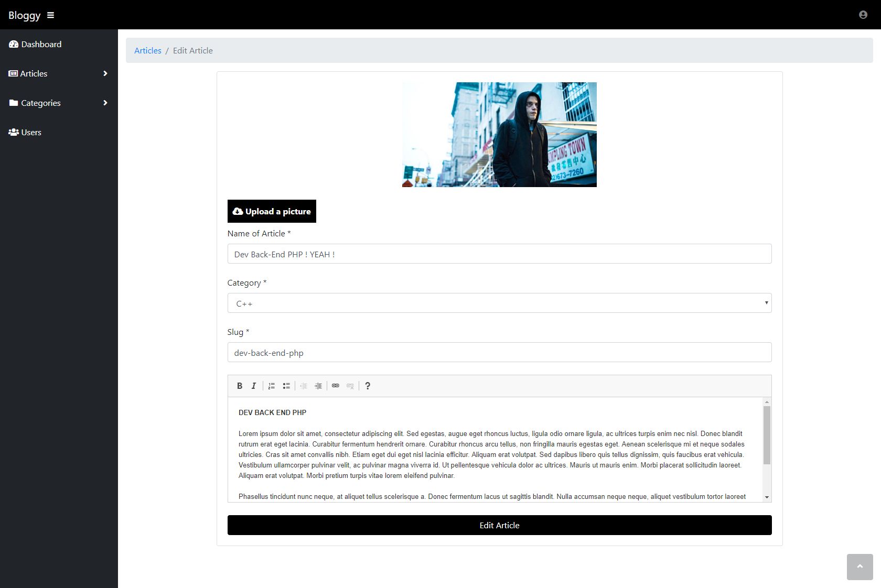The height and width of the screenshot is (588, 881).
Task: Follow the Articles breadcrumb link
Action: click(148, 50)
